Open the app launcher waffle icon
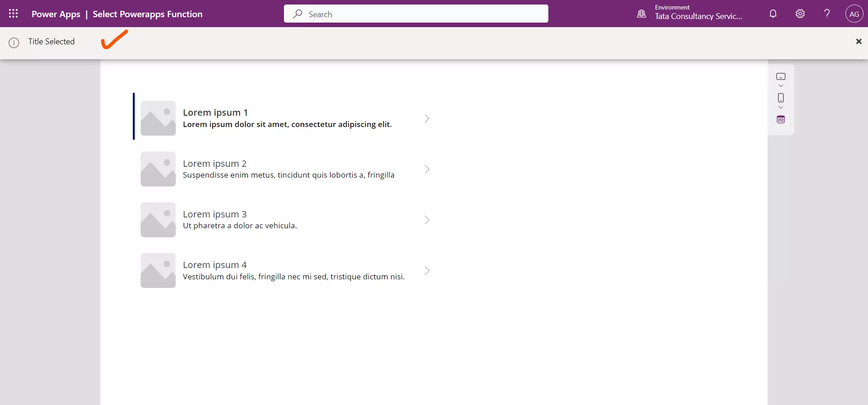This screenshot has height=405, width=868. coord(14,14)
